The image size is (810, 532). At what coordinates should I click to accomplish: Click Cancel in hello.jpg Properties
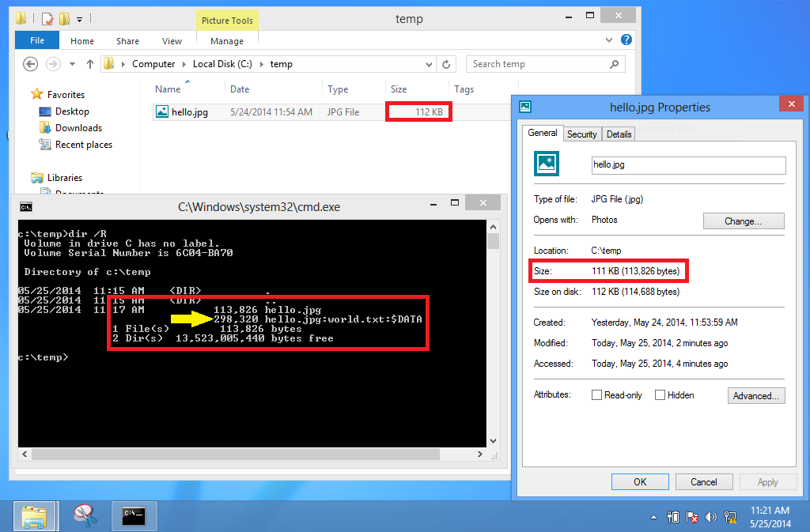[x=704, y=482]
